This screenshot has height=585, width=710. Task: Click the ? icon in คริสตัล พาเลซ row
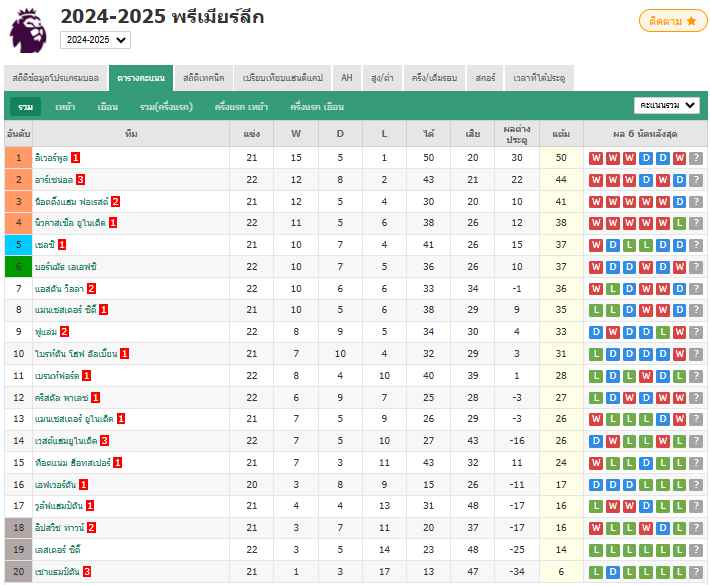[x=696, y=398]
